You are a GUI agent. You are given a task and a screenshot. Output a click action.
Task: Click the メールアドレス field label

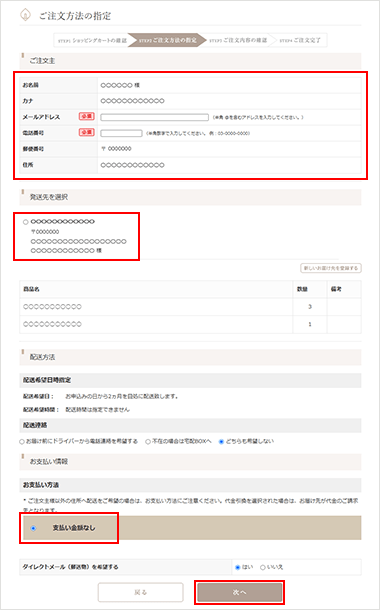pos(41,117)
